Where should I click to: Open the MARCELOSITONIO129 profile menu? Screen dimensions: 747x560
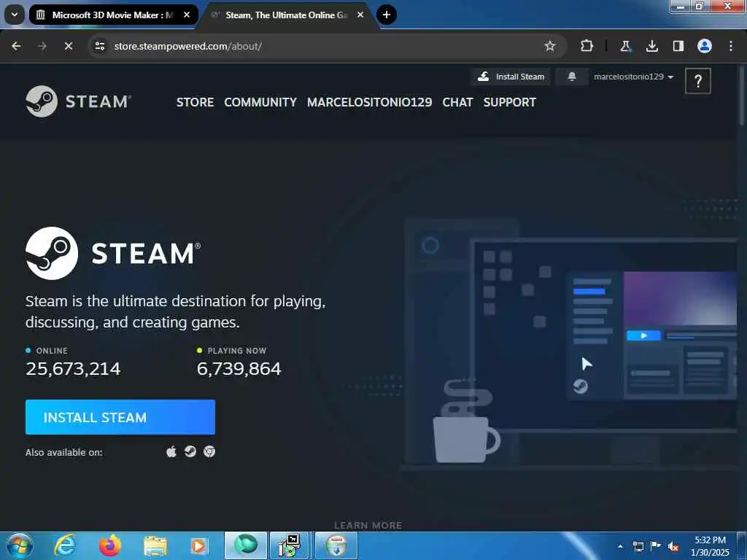[x=369, y=102]
